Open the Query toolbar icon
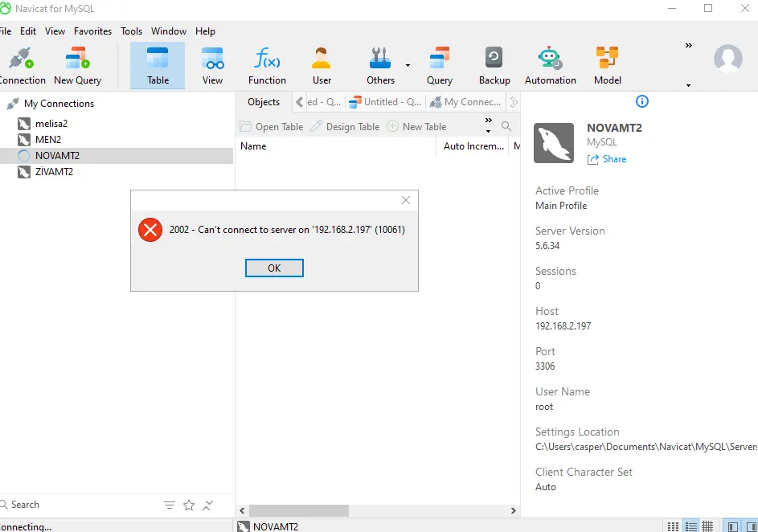758x532 pixels. pos(440,66)
